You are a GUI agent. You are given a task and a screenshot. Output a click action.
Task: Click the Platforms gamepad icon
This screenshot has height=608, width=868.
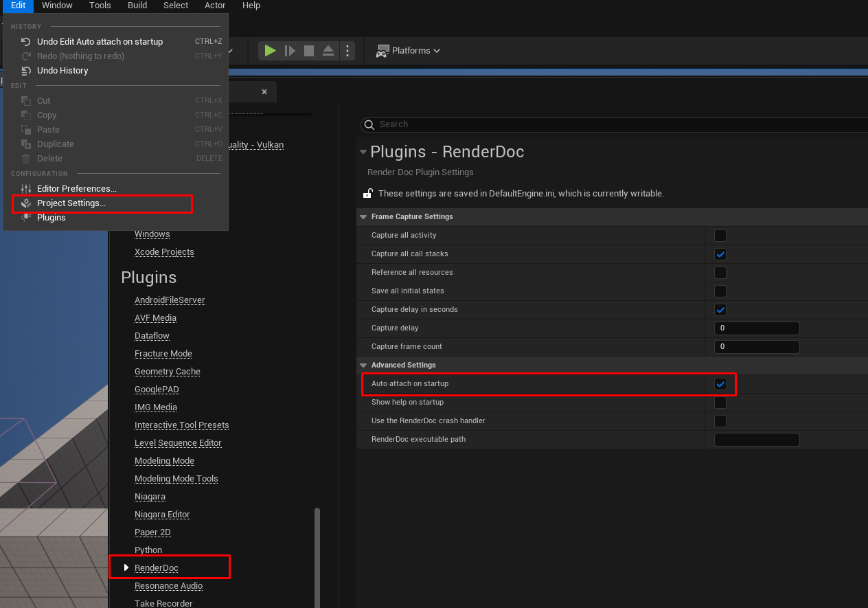[382, 51]
